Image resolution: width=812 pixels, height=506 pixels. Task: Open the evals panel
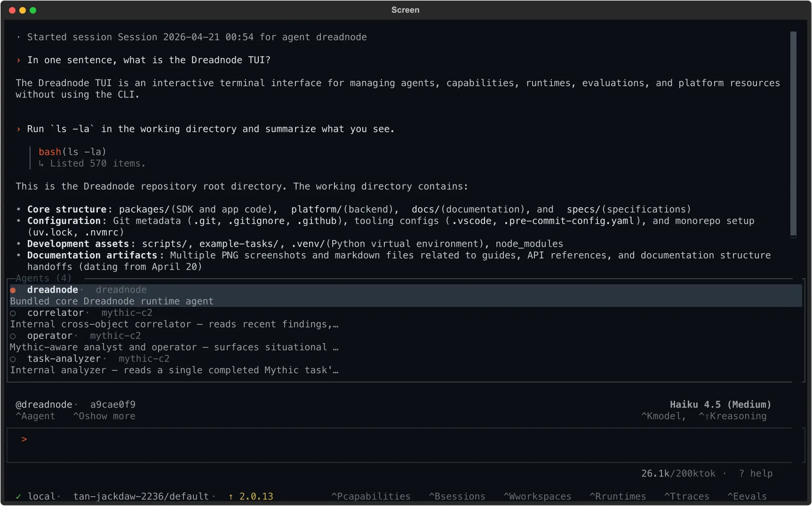(748, 496)
